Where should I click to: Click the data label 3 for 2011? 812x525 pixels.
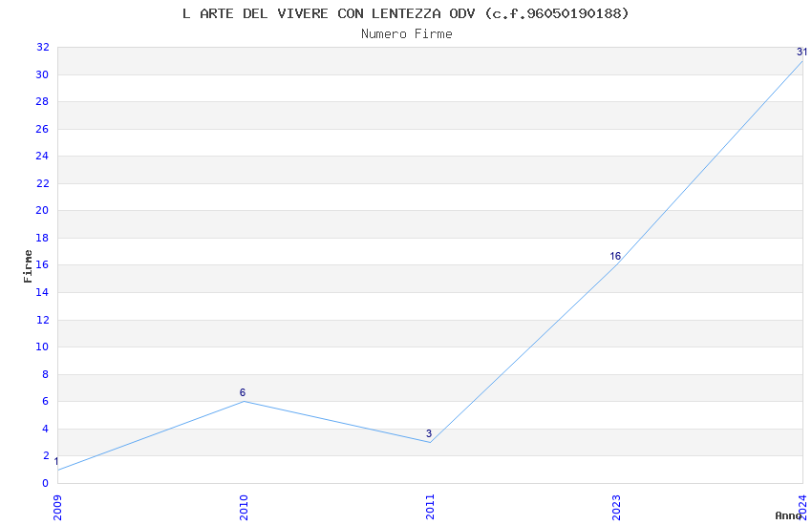point(429,433)
